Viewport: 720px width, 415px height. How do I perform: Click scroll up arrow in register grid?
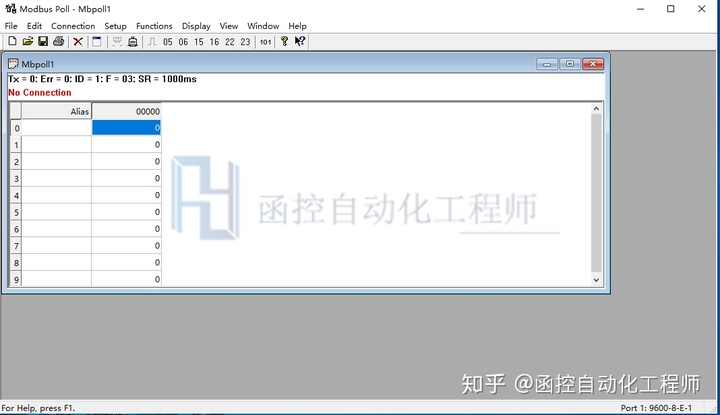tap(596, 109)
